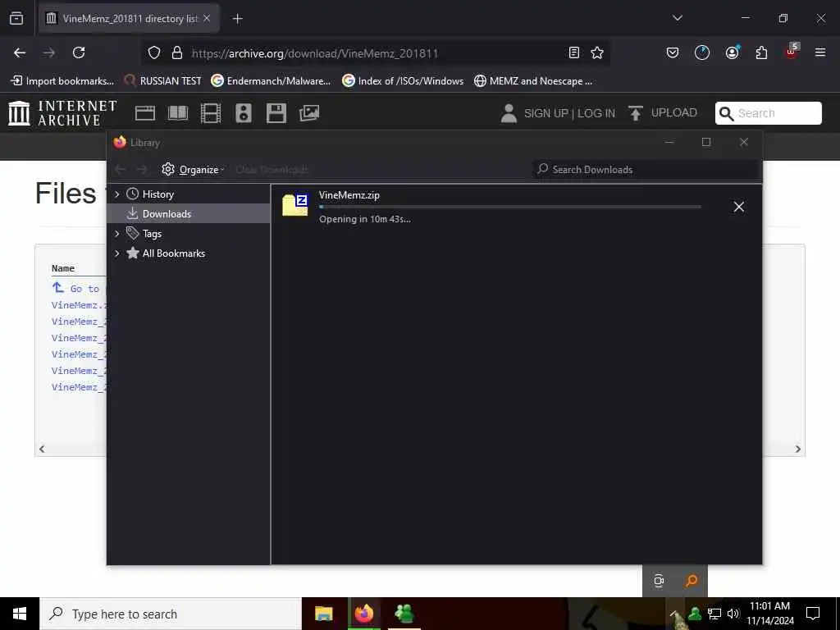Expand All Bookmarks tree item
The image size is (840, 630).
coord(116,253)
